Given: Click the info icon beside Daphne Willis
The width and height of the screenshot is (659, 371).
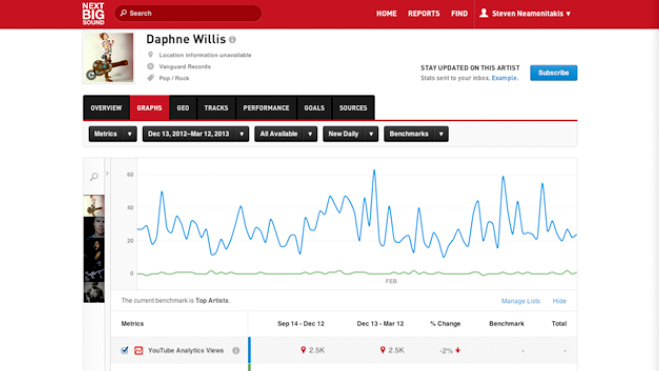Looking at the screenshot, I should 232,39.
